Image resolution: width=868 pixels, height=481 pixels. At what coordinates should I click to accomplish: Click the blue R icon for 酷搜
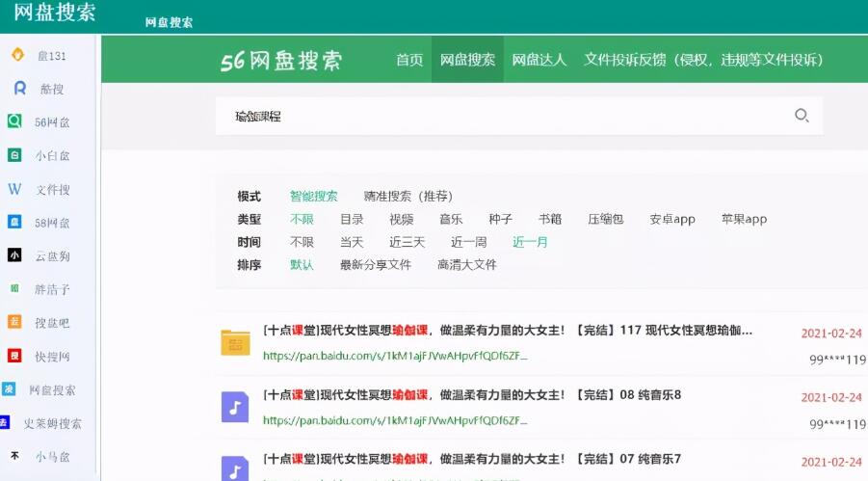(x=20, y=88)
